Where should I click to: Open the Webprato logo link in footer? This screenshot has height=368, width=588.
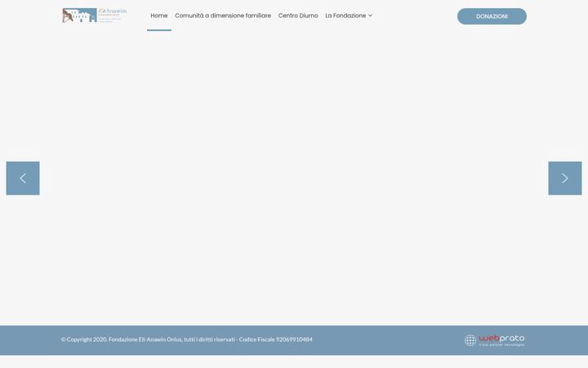click(x=494, y=340)
